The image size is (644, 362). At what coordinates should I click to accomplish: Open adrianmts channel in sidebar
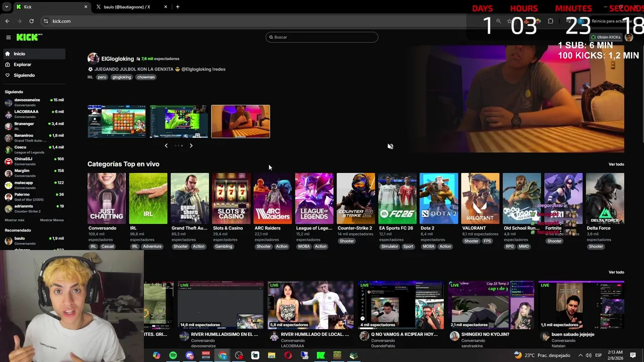tap(34, 209)
